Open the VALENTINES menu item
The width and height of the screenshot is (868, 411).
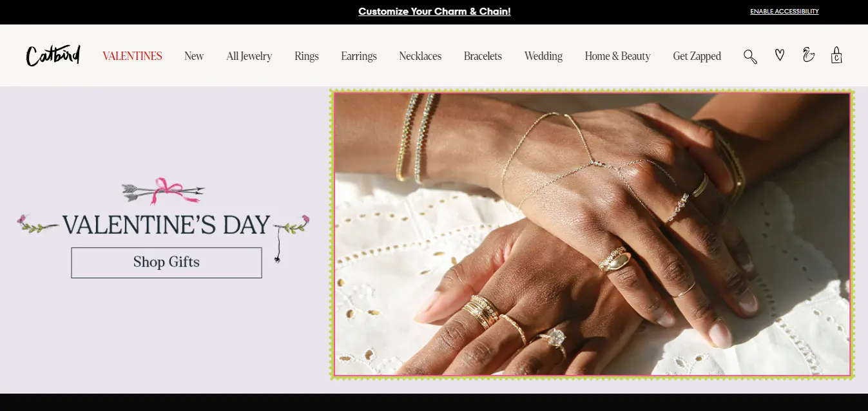(x=132, y=56)
